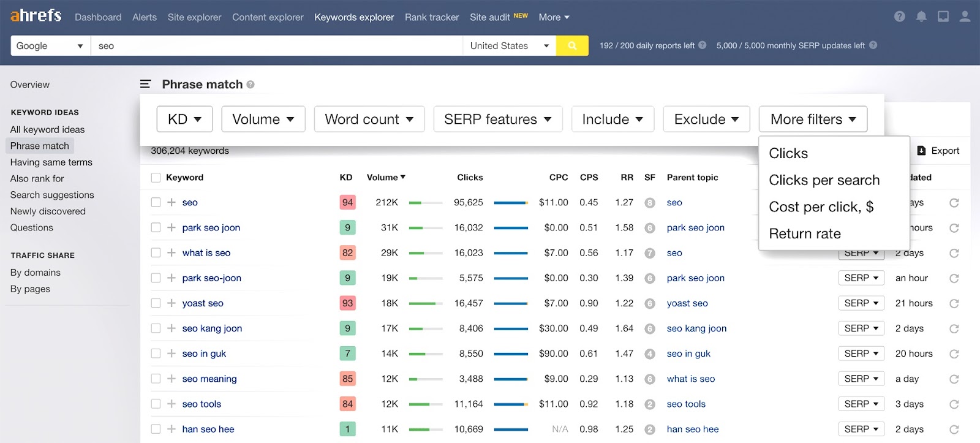
Task: Click SERP features badge in 'seo in guk' row
Action: [x=650, y=354]
